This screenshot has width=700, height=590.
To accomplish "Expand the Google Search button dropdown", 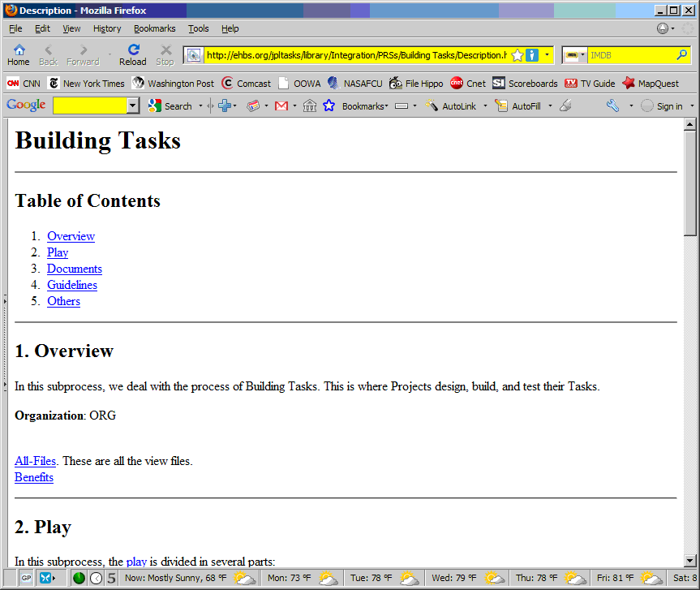I will pos(200,106).
